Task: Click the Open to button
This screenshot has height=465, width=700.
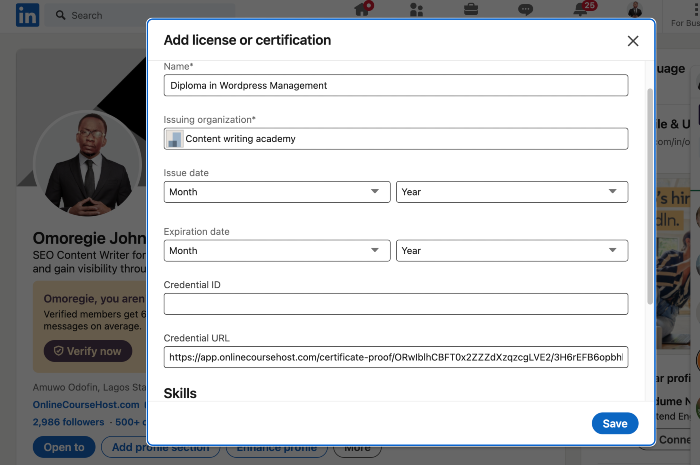Action: click(64, 447)
